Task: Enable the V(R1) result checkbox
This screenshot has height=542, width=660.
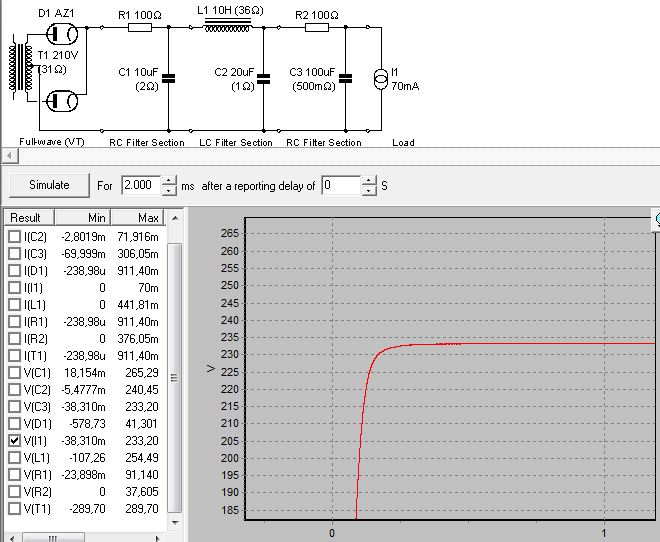Action: tap(14, 475)
